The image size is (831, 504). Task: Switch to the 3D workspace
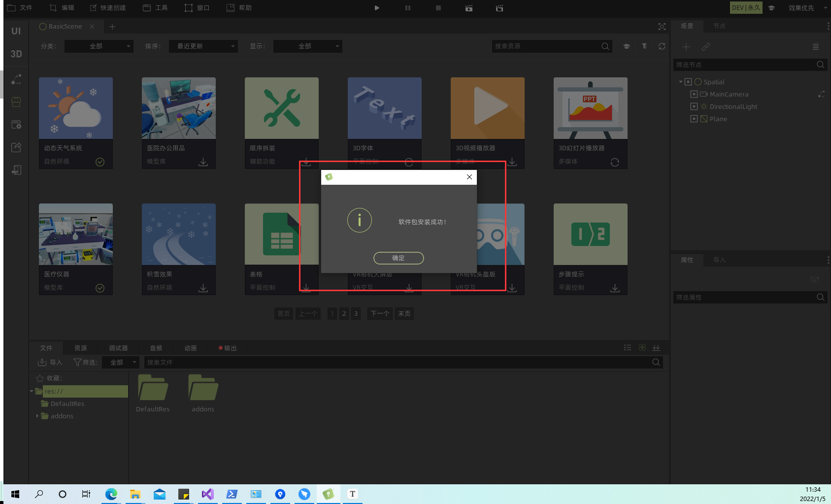pos(16,54)
